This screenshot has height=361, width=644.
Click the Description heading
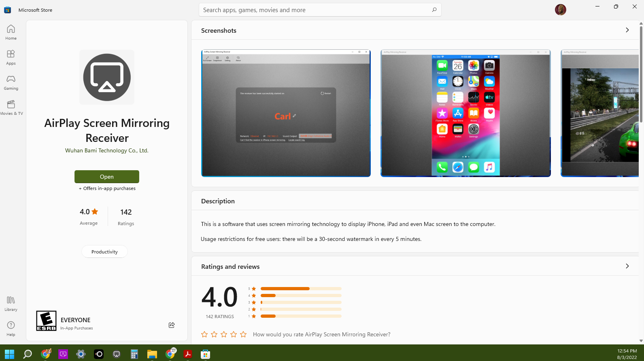coord(218,201)
